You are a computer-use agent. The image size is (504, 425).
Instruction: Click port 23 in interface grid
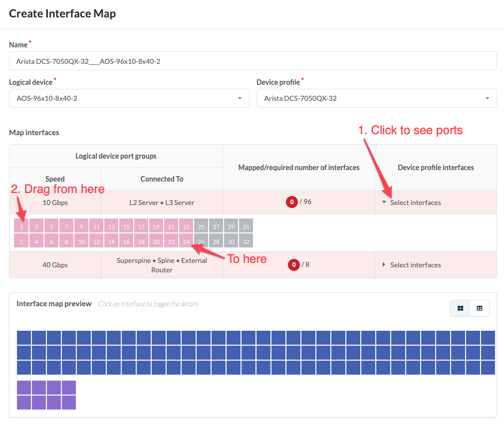coord(186,226)
